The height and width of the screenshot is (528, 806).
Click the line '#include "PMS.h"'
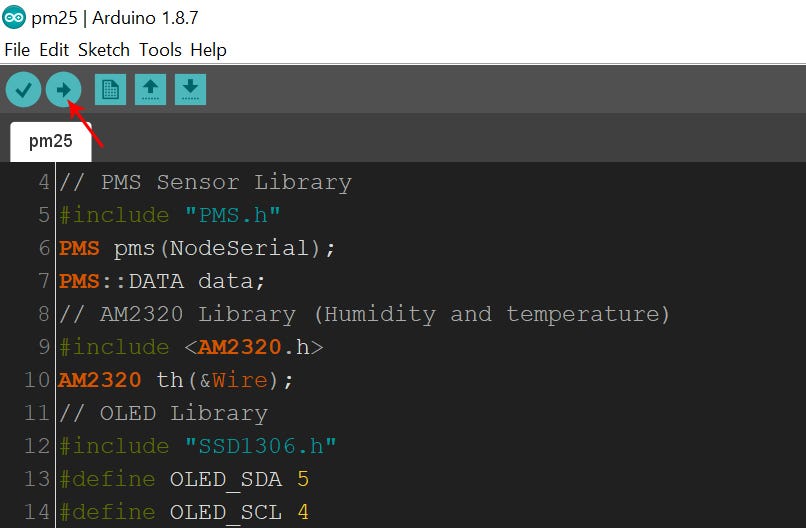pos(170,215)
